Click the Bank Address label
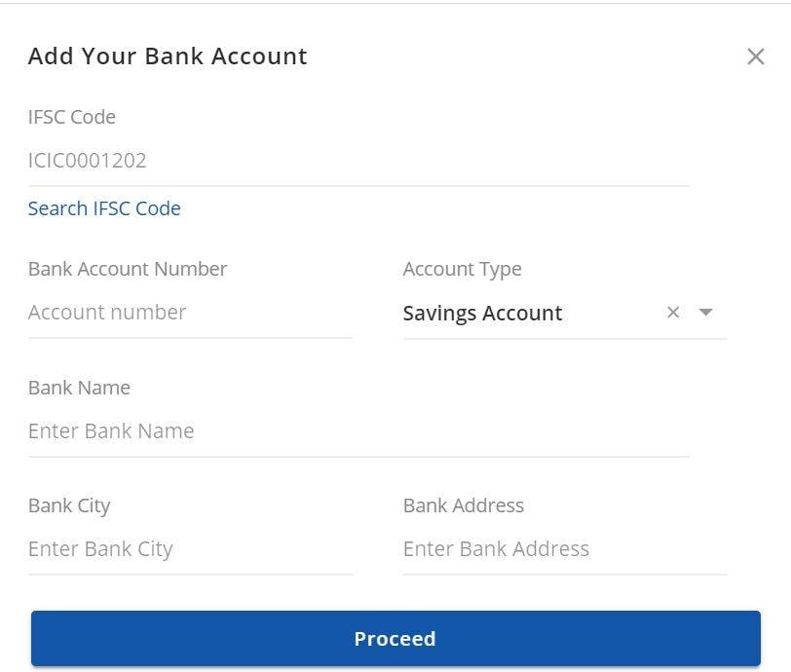Screen dimensions: 791x672 pyautogui.click(x=463, y=505)
